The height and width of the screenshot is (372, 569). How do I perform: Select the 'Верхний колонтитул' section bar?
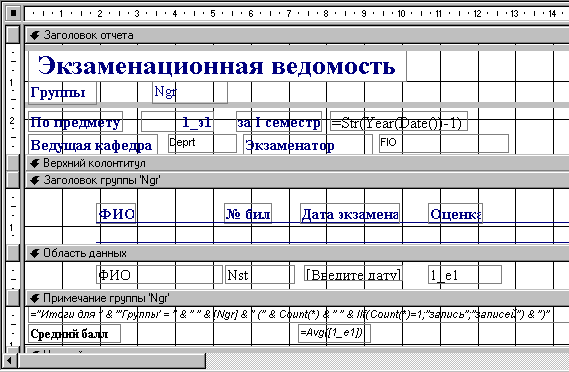pos(297,163)
